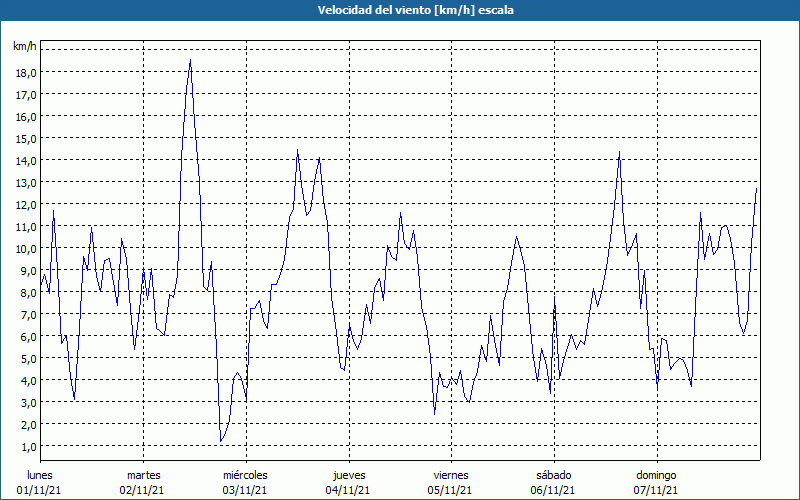Click the '17,0' y-axis value

point(26,94)
